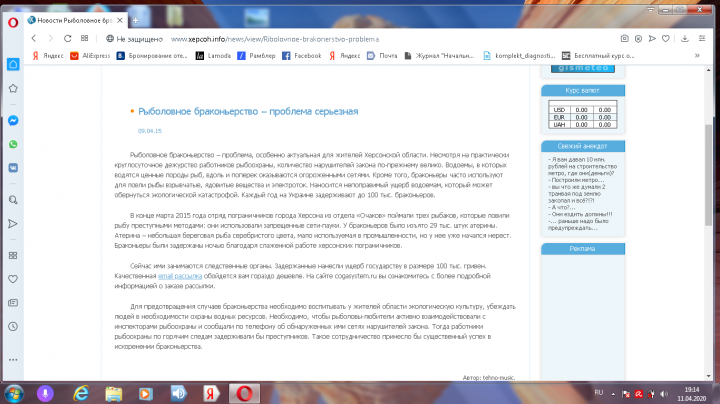Open File Explorer folder from taskbar
The image size is (720, 404).
pyautogui.click(x=113, y=393)
